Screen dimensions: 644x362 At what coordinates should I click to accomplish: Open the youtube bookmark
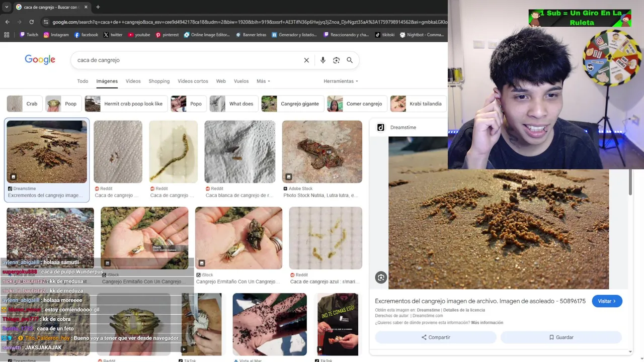pyautogui.click(x=139, y=35)
